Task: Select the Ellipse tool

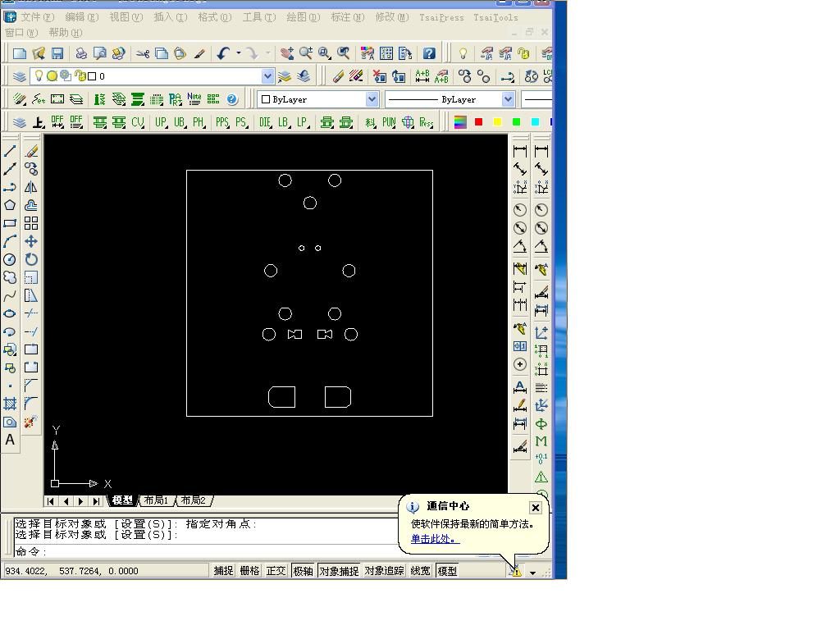Action: (10, 314)
